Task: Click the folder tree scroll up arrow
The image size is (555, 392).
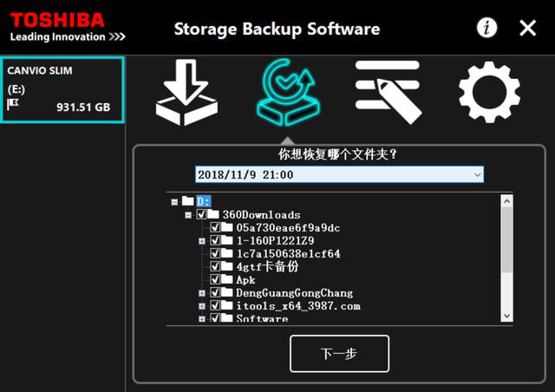Action: point(506,201)
